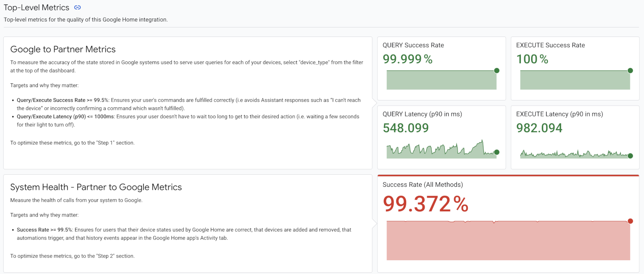
Task: Click the Success Rate (All Methods) title
Action: [x=422, y=185]
